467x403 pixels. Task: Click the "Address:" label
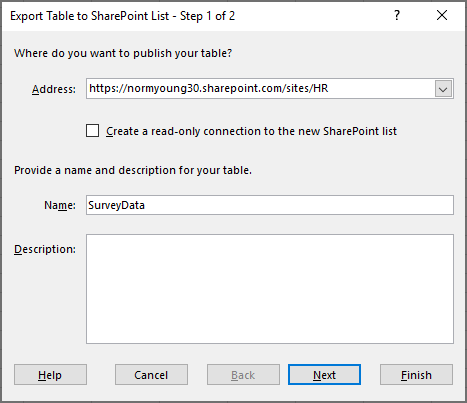[x=54, y=89]
